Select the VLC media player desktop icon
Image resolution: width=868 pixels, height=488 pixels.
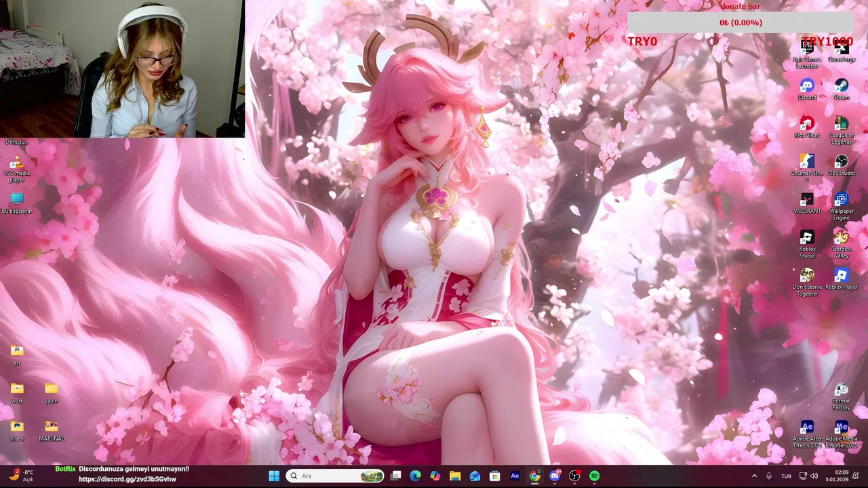coord(17,168)
